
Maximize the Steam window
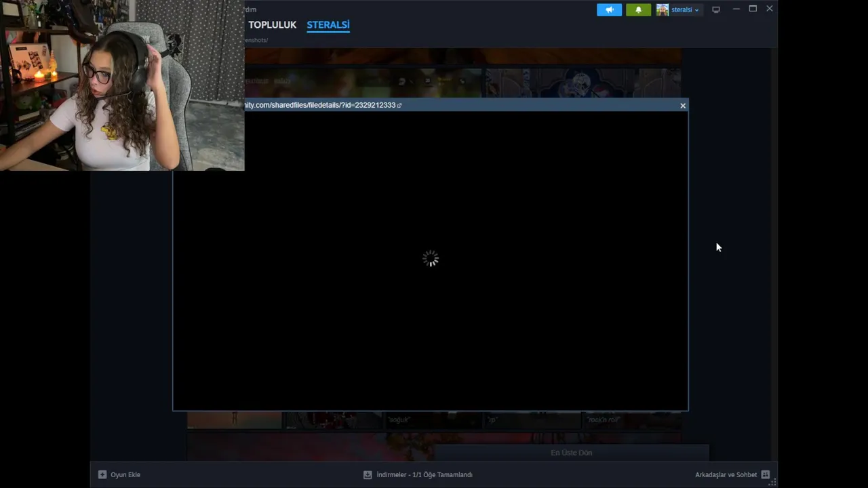tap(753, 9)
